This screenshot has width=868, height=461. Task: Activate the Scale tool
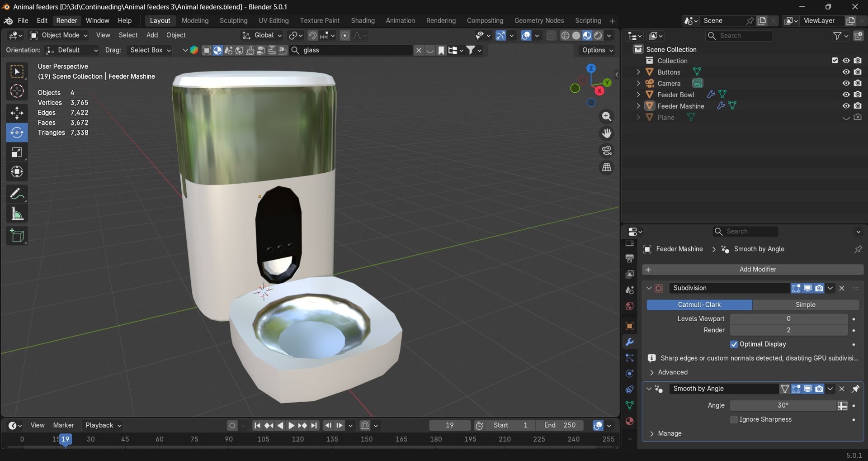(17, 152)
